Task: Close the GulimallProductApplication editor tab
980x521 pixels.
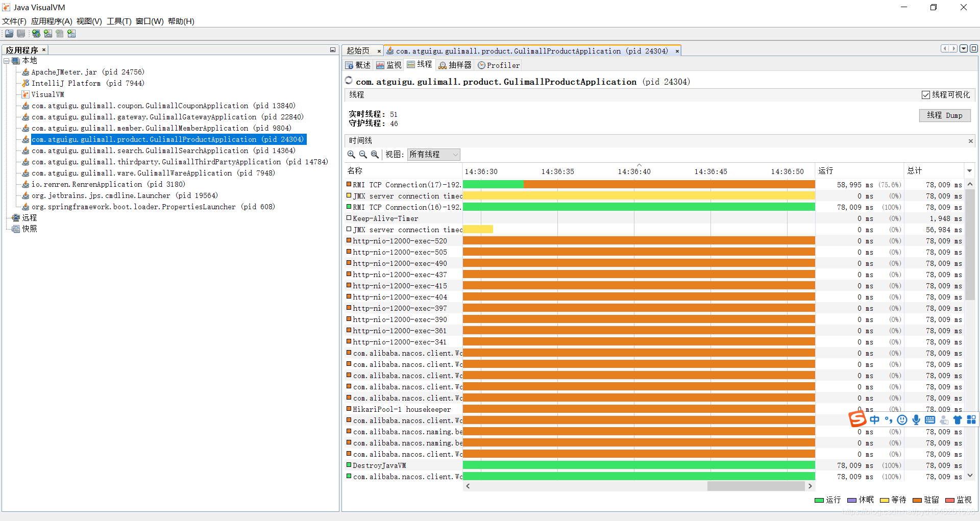Action: tap(677, 51)
